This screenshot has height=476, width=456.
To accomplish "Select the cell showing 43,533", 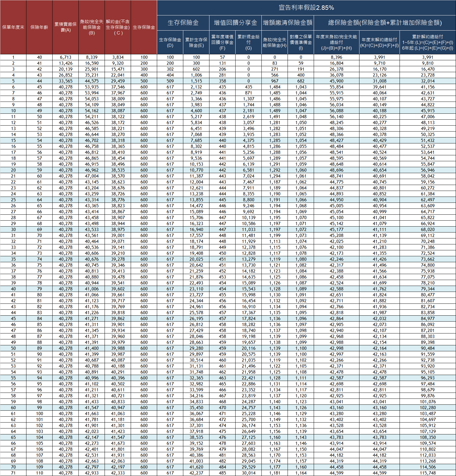I will pyautogui.click(x=91, y=230).
